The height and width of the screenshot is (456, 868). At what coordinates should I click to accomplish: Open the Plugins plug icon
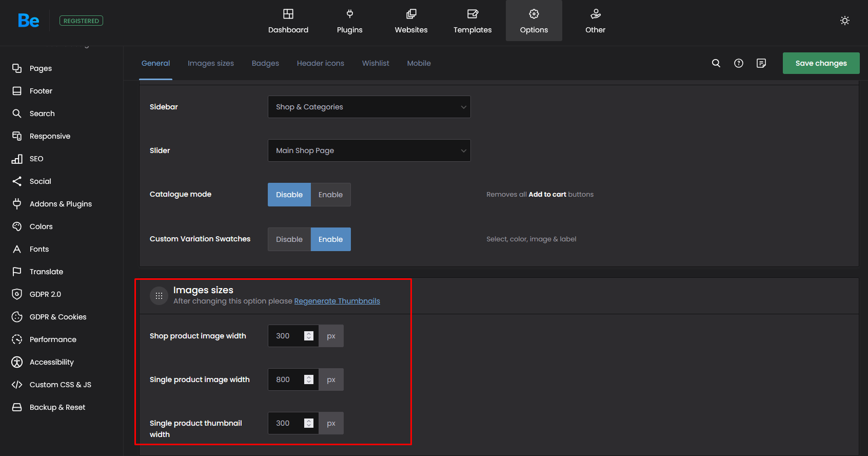(350, 14)
